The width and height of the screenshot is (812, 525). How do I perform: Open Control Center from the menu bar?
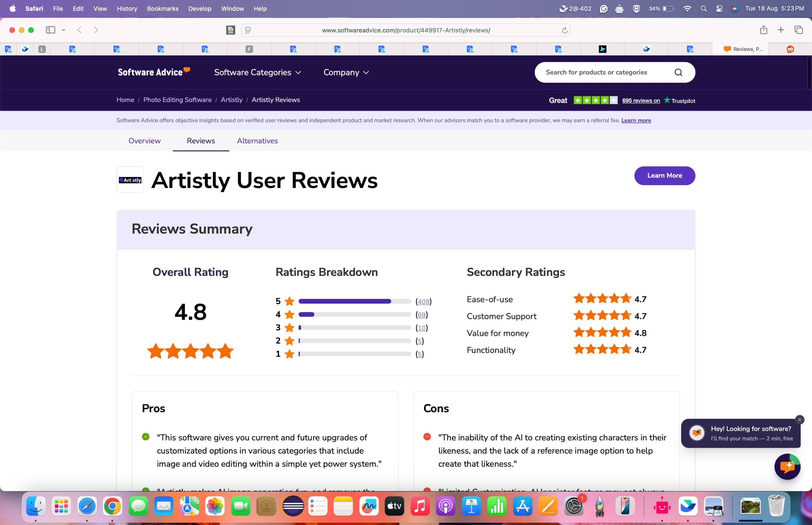tap(719, 9)
